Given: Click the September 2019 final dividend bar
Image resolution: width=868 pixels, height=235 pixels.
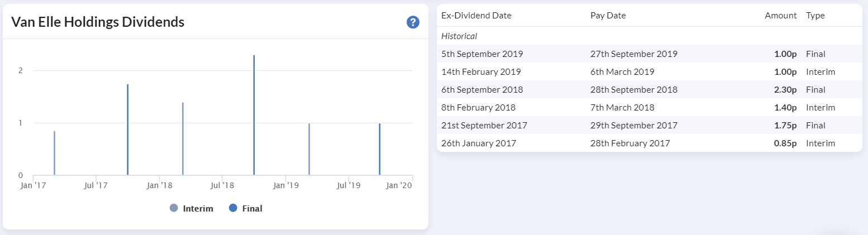Looking at the screenshot, I should pyautogui.click(x=380, y=149).
